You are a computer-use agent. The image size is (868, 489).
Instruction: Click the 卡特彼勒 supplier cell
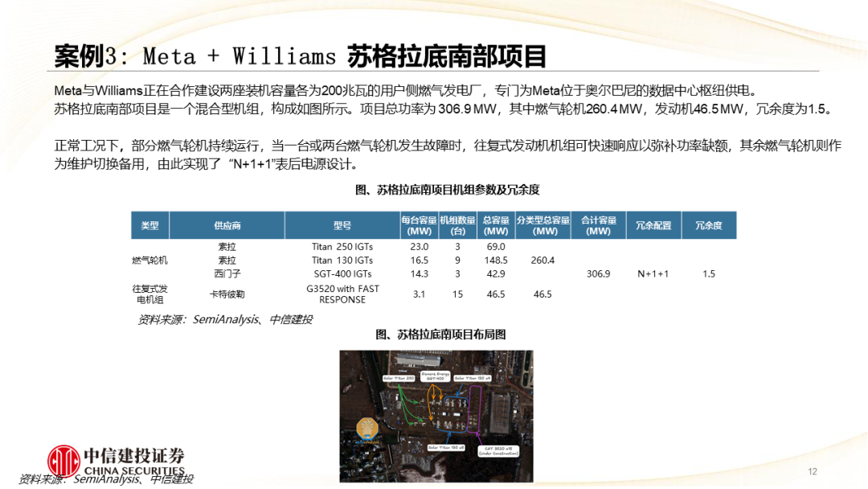227,294
